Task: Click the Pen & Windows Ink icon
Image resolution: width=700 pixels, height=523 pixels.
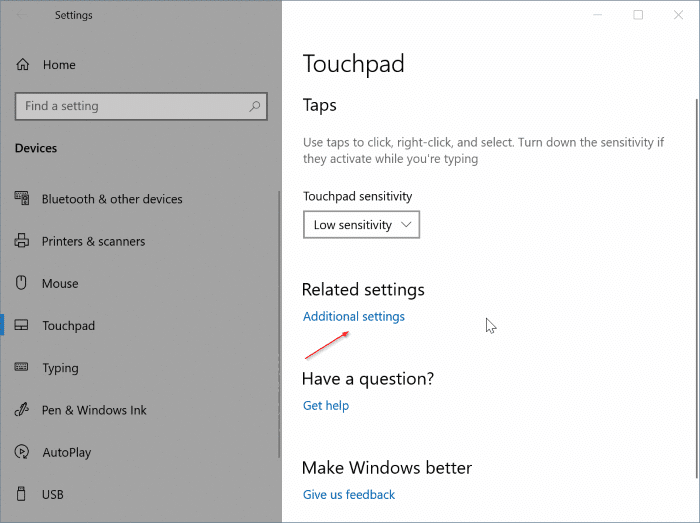Action: pos(21,409)
